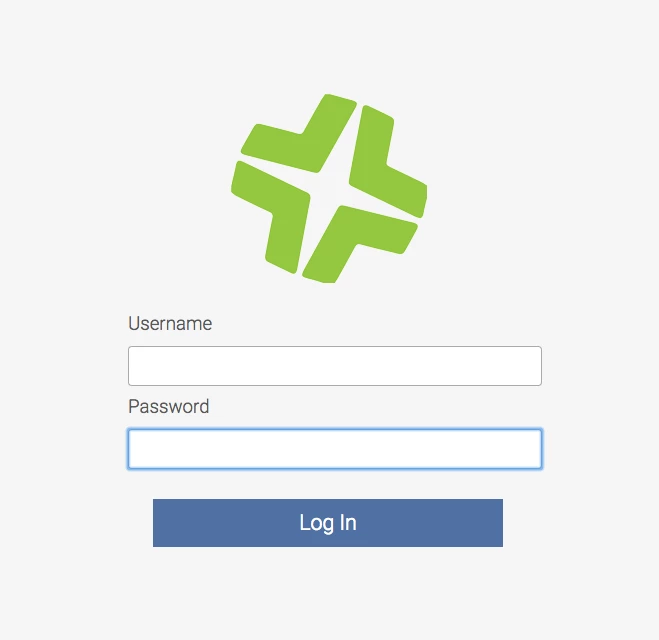Focus the Password text field
The image size is (659, 640).
pyautogui.click(x=335, y=449)
